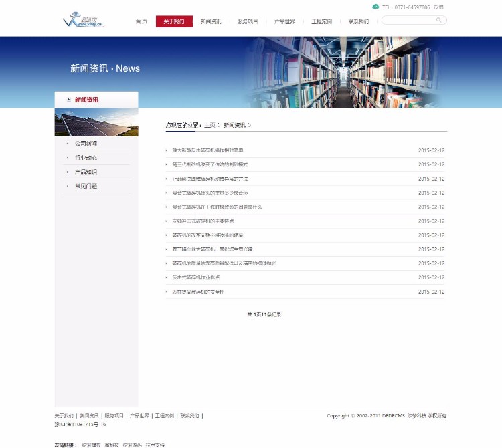Select 产品知识 in the sidebar
This screenshot has width=502, height=448.
86,172
